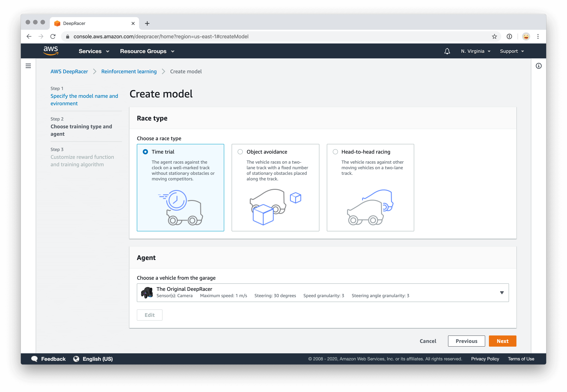Bookmark this page with the star icon

pos(494,36)
